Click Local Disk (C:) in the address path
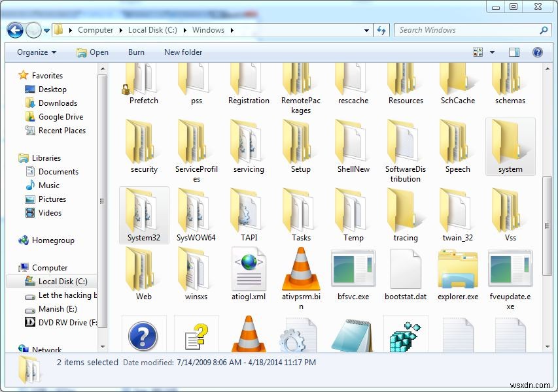The image size is (558, 392). point(152,30)
